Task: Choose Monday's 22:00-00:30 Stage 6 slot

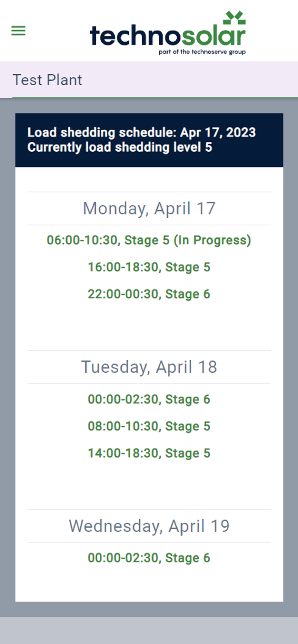Action: pyautogui.click(x=149, y=294)
